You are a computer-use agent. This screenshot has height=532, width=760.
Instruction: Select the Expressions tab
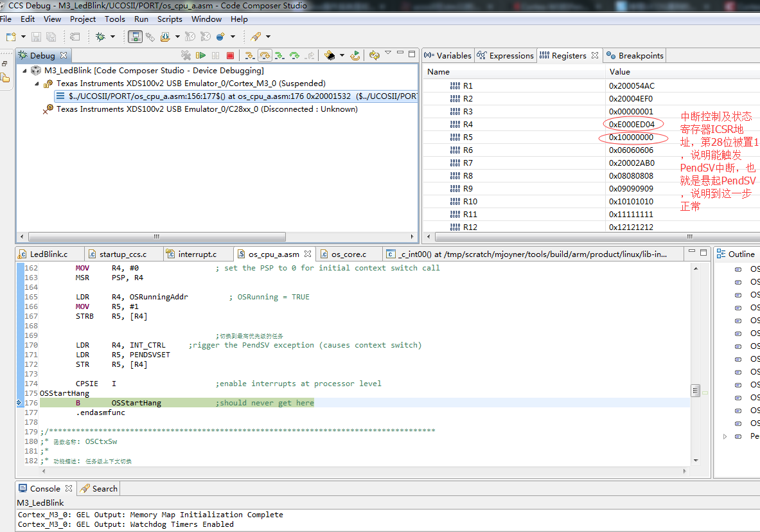[505, 56]
